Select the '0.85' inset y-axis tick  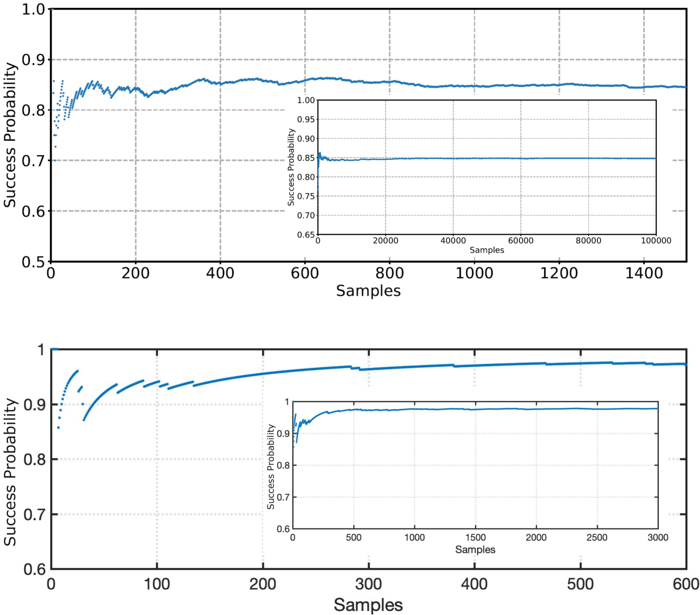click(x=306, y=158)
